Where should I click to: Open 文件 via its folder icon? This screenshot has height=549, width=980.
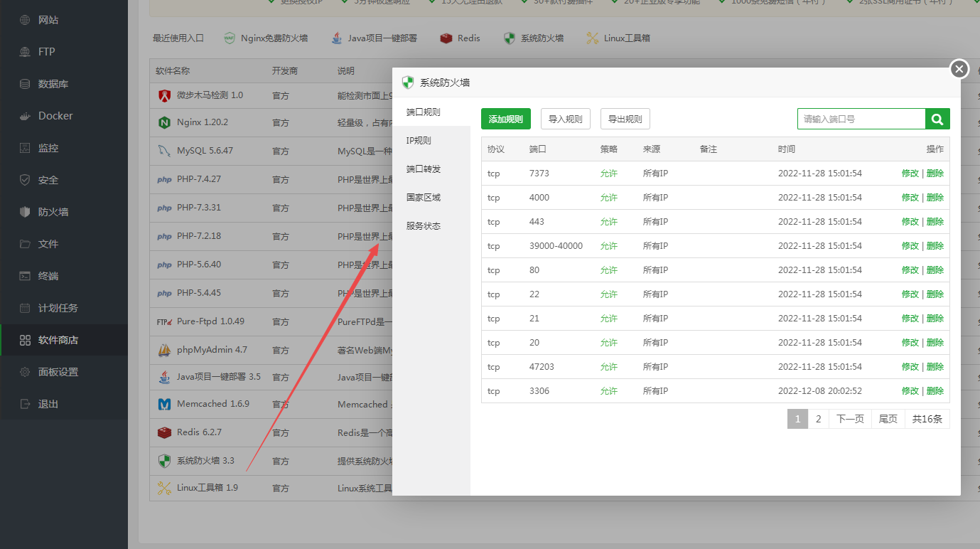coord(25,244)
